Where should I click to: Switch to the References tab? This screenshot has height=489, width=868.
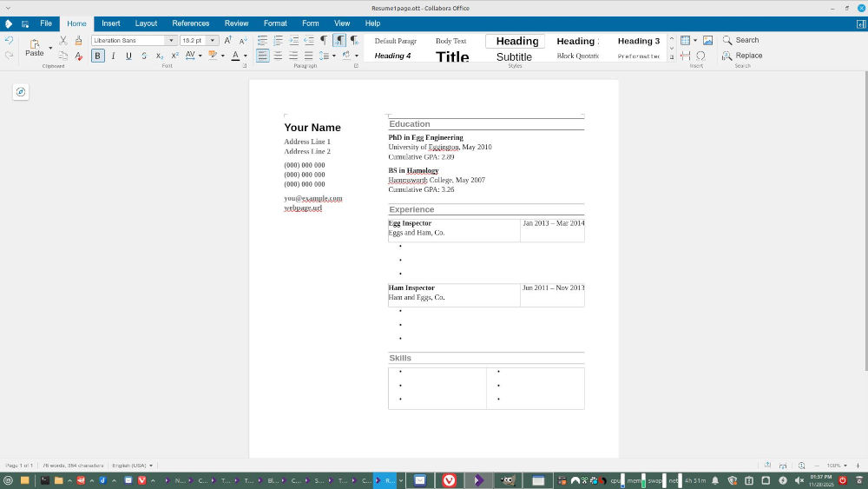(190, 23)
